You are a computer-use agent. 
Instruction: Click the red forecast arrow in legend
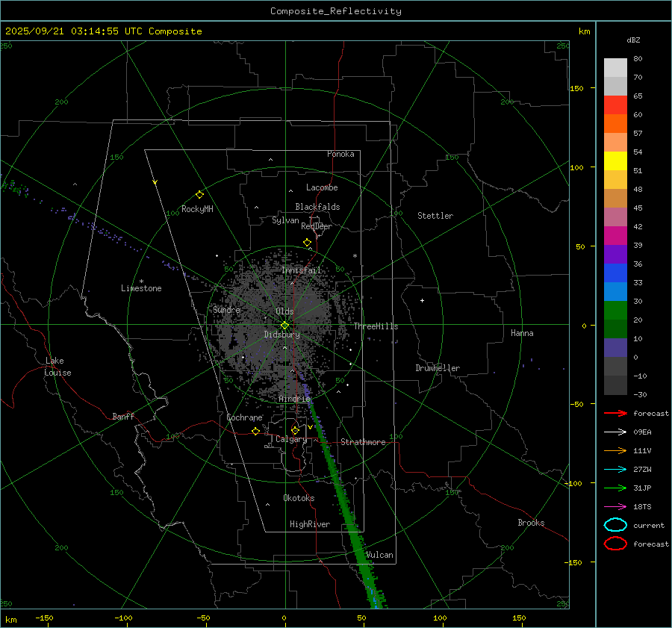point(615,413)
